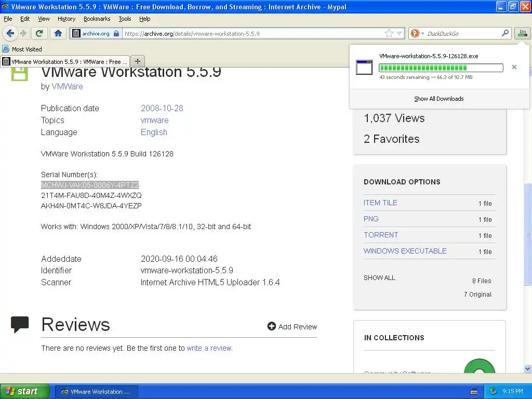Toggle the Downloads toolbar button

523,33
